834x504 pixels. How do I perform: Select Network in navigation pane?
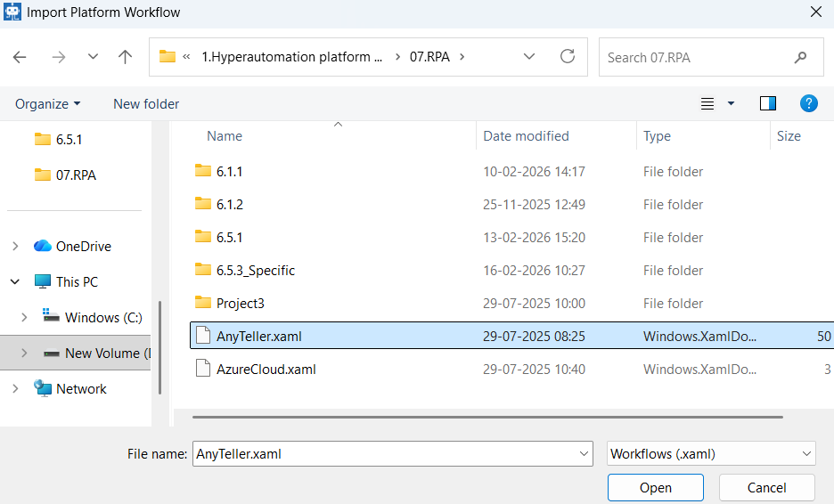(x=70, y=388)
